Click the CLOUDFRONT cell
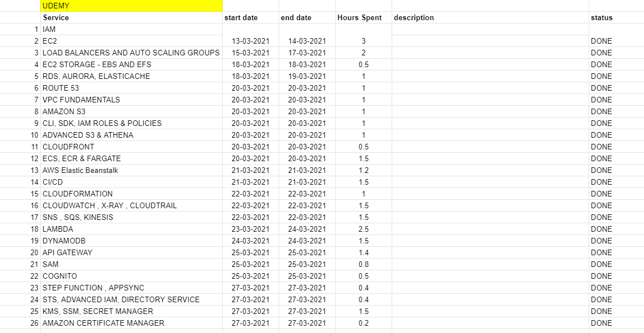Image resolution: width=644 pixels, height=333 pixels. tap(131, 147)
